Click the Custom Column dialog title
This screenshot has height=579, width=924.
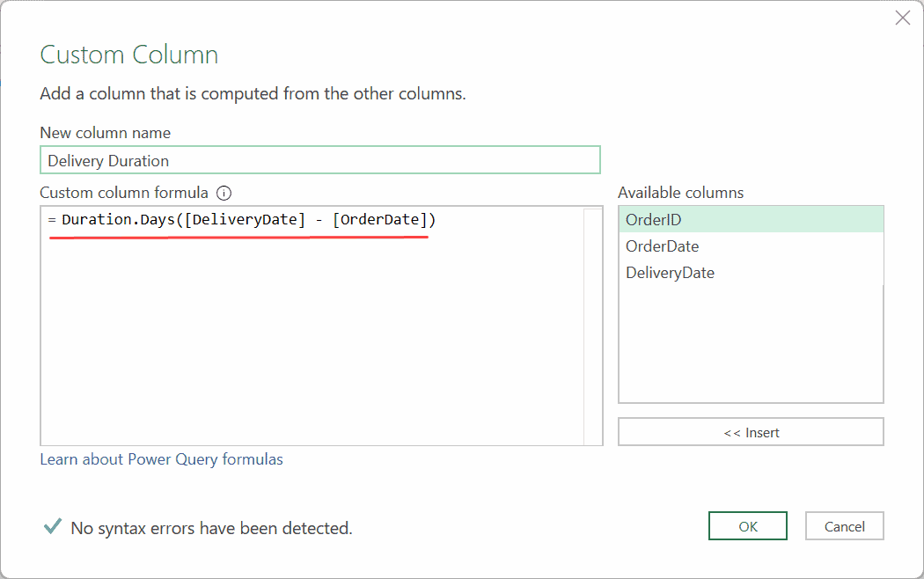(x=128, y=55)
